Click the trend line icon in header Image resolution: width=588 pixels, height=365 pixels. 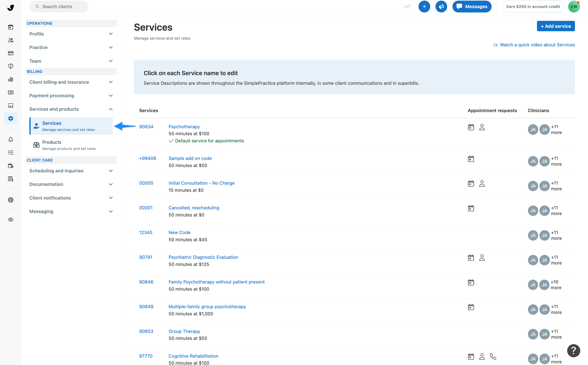tap(407, 7)
